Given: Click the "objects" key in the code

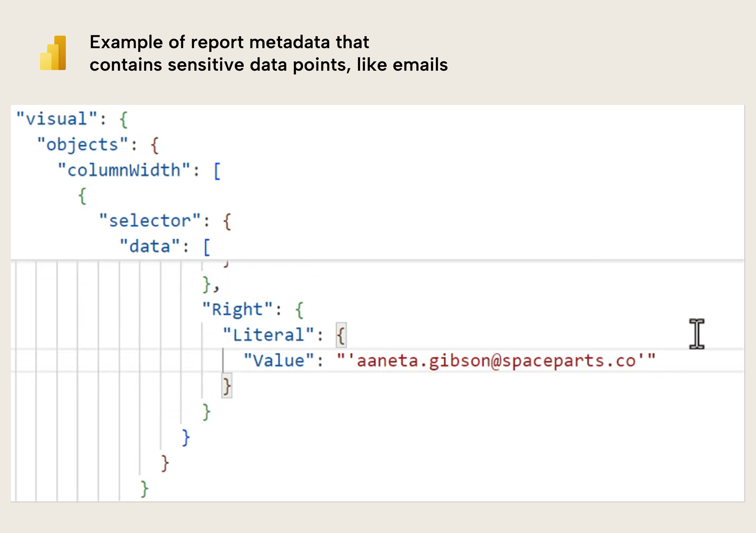Looking at the screenshot, I should click(82, 145).
